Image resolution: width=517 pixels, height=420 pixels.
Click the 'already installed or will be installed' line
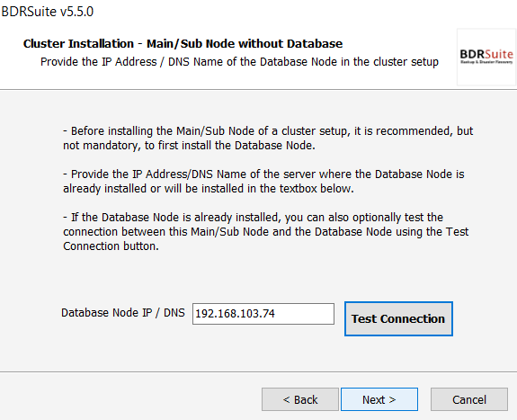coord(209,188)
